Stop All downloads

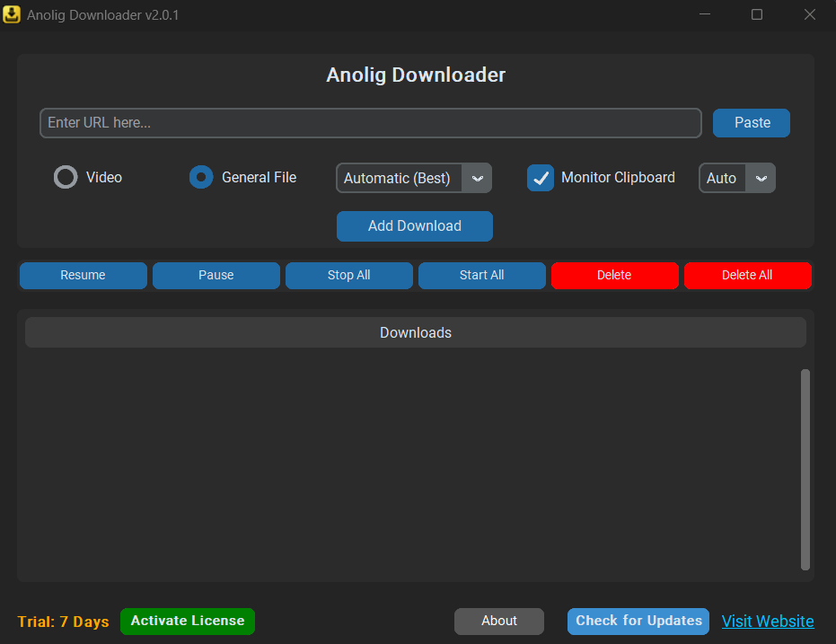[x=348, y=276]
